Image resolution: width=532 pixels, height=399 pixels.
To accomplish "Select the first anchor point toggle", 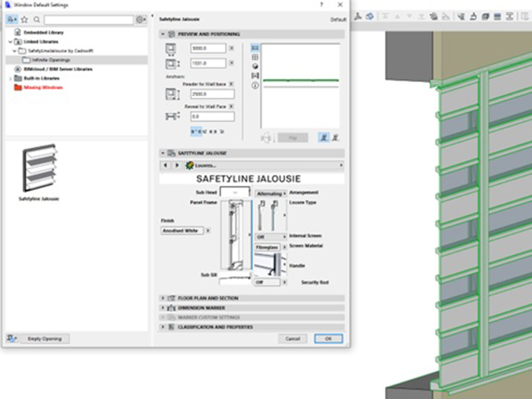I will click(x=196, y=131).
